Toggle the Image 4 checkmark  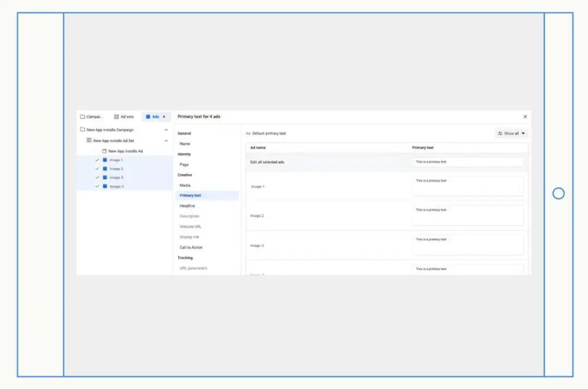pyautogui.click(x=97, y=186)
